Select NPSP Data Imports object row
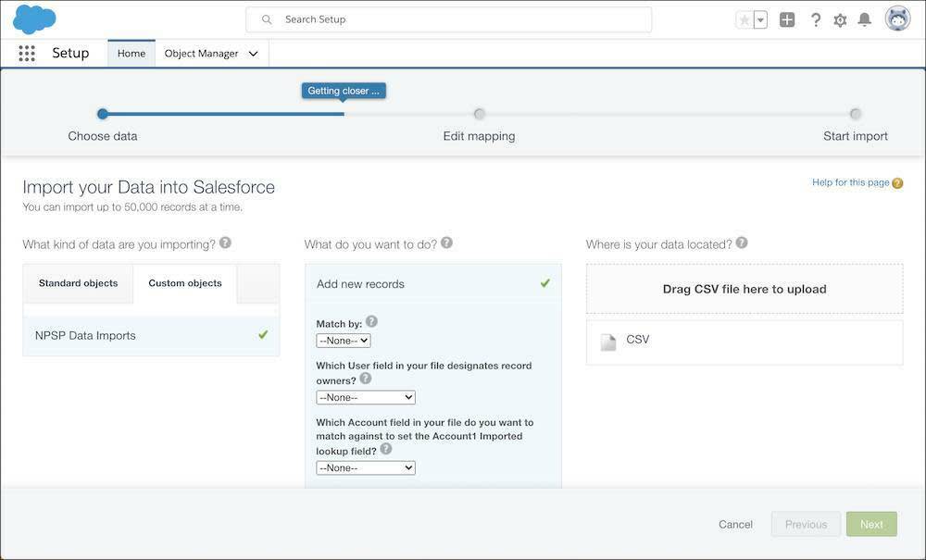 [151, 335]
